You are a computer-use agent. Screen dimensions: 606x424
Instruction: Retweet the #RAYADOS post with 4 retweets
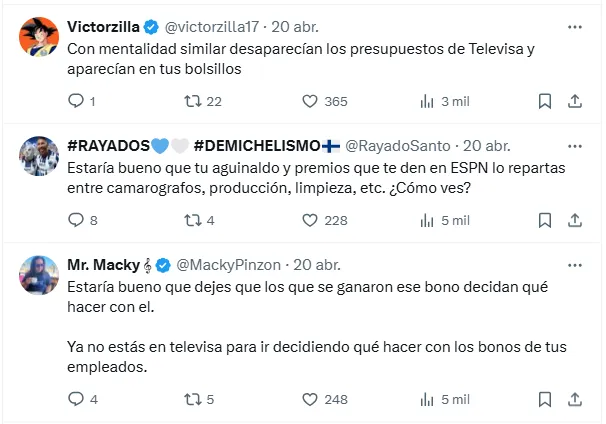coord(194,220)
